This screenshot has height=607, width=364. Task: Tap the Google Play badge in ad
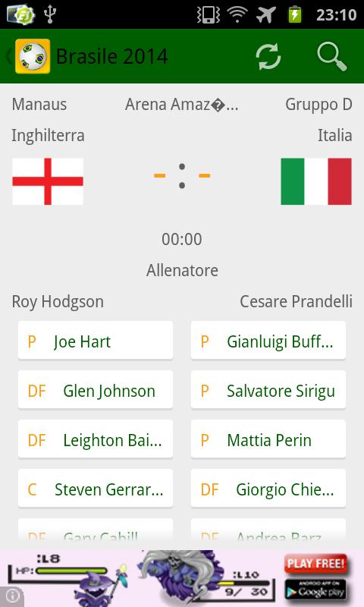tap(315, 590)
